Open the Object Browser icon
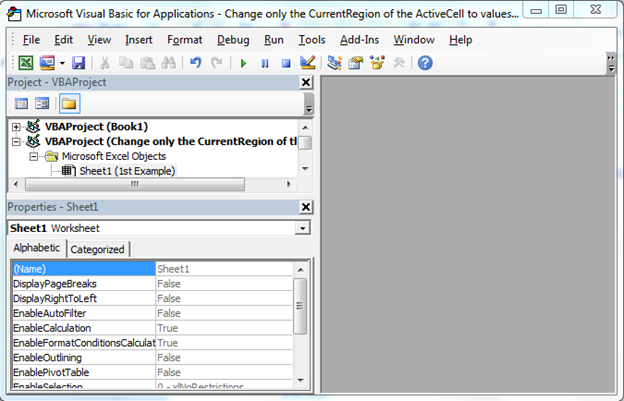Viewport: 624px width, 401px height. coord(377,63)
